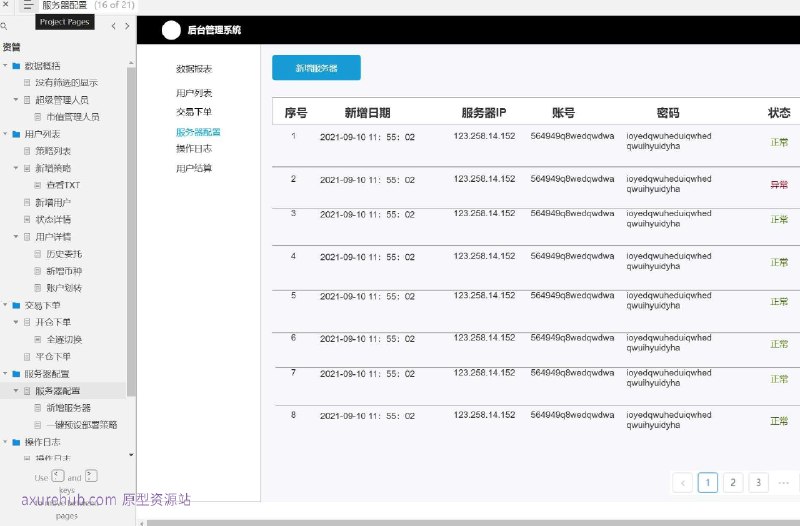Close the sidebar with the X icon
The height and width of the screenshot is (526, 800).
(x=5, y=5)
